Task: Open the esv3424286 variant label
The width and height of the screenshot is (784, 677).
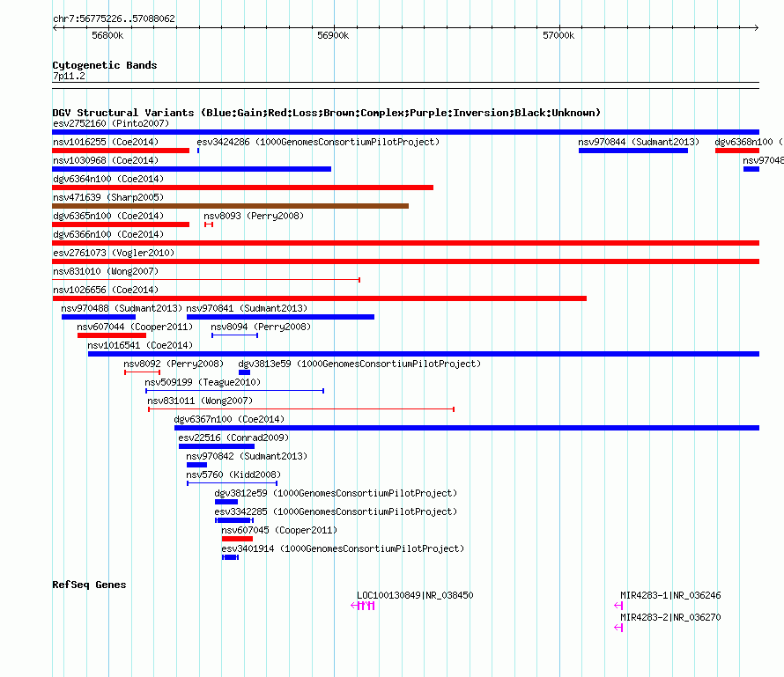Action: 318,142
